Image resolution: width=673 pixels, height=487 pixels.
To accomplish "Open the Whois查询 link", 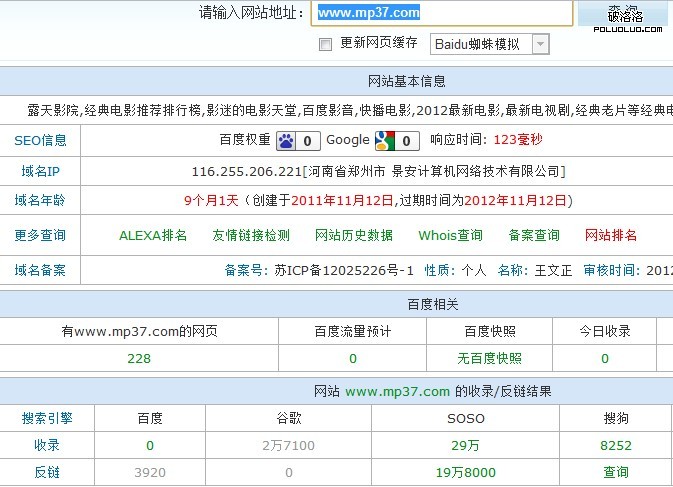I will (450, 236).
